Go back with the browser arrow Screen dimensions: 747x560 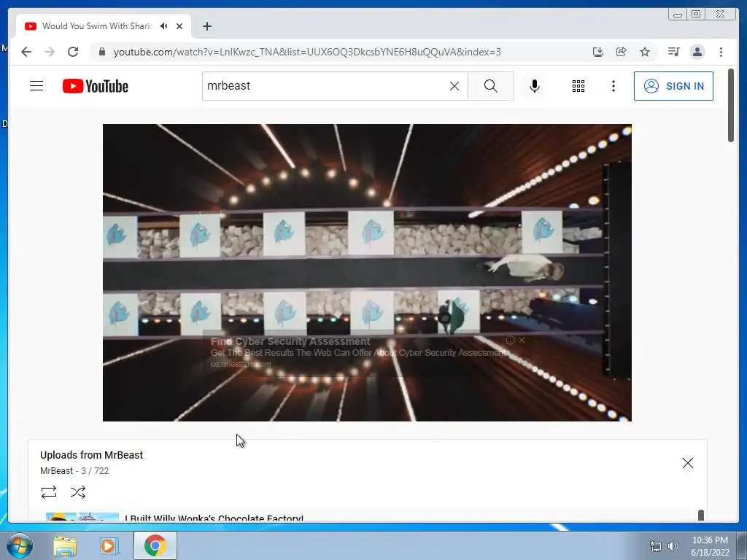click(26, 52)
